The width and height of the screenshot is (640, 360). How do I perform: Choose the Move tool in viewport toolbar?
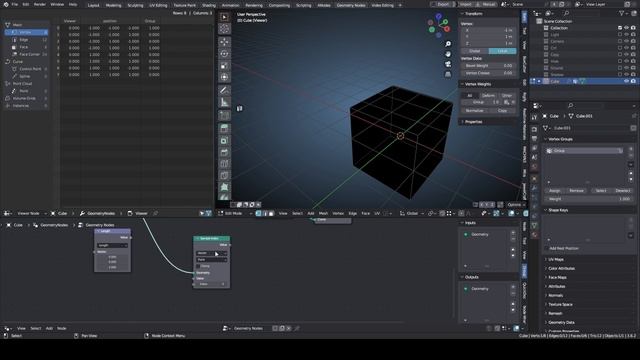[224, 42]
